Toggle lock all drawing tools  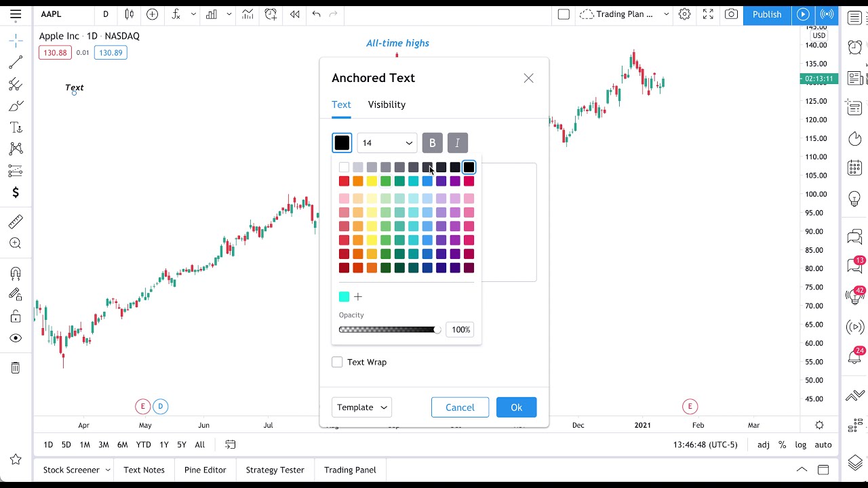[x=16, y=317]
